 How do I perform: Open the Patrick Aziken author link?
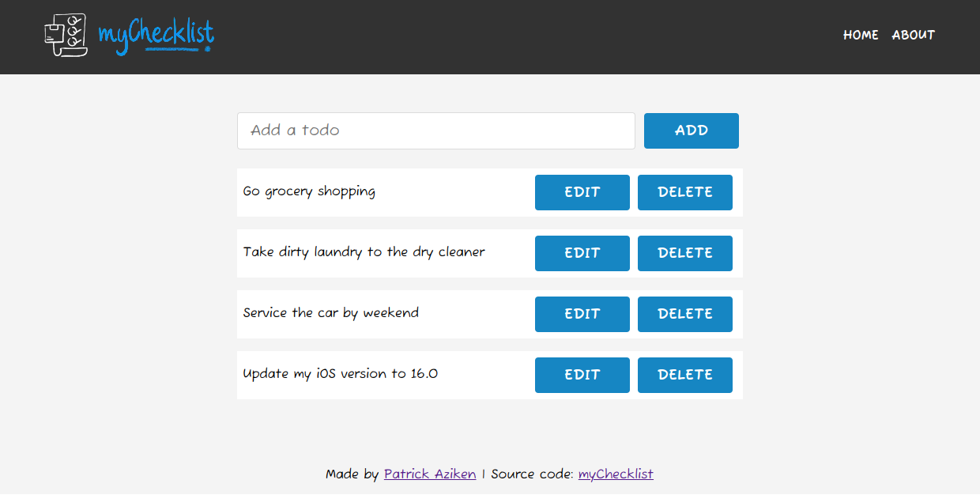429,474
